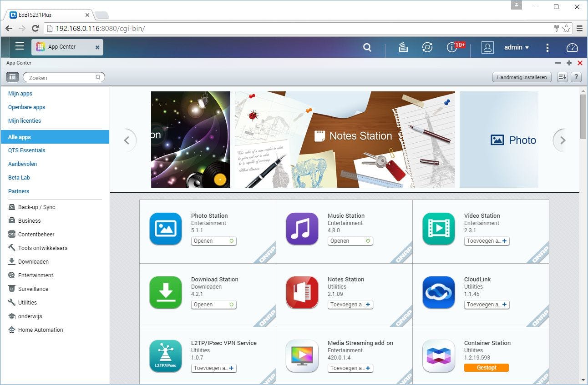Screen dimensions: 588x385
Task: Click Container Station's Gestopt button
Action: coord(487,368)
